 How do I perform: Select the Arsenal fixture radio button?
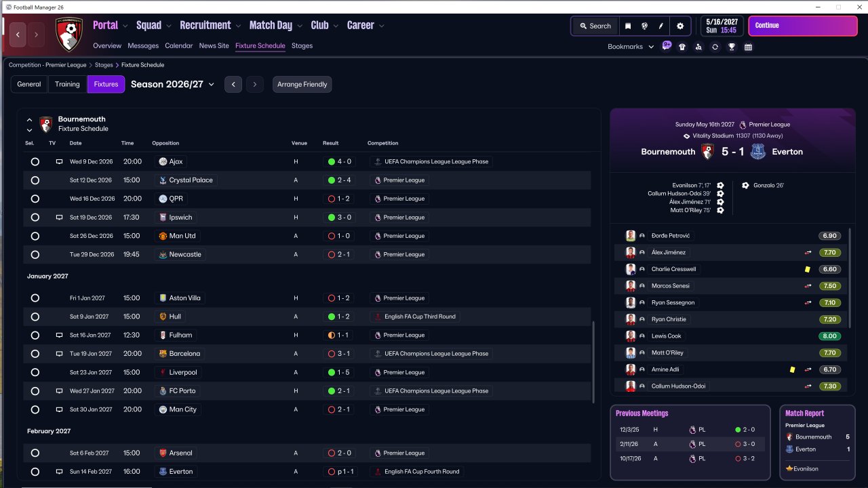point(35,453)
